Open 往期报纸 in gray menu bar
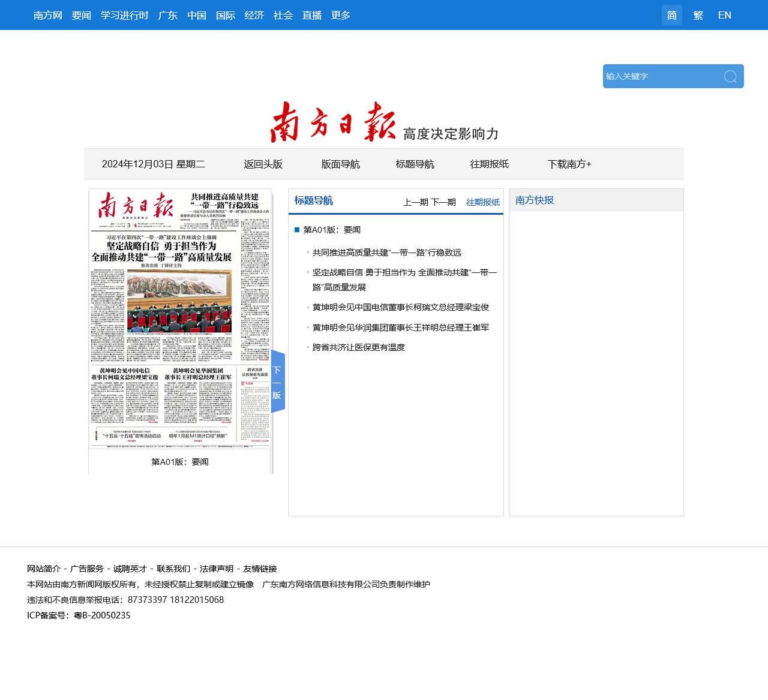The width and height of the screenshot is (768, 700). click(x=490, y=164)
